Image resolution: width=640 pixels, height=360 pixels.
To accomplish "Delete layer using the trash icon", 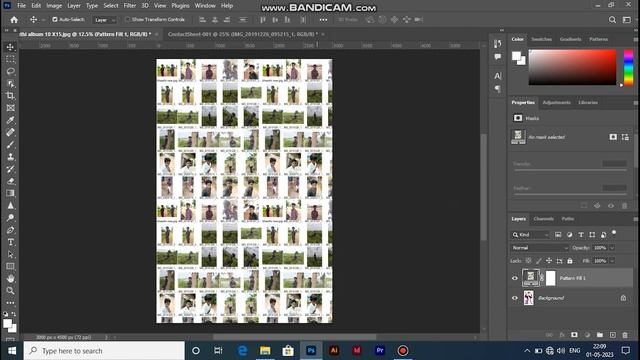I will tap(625, 335).
